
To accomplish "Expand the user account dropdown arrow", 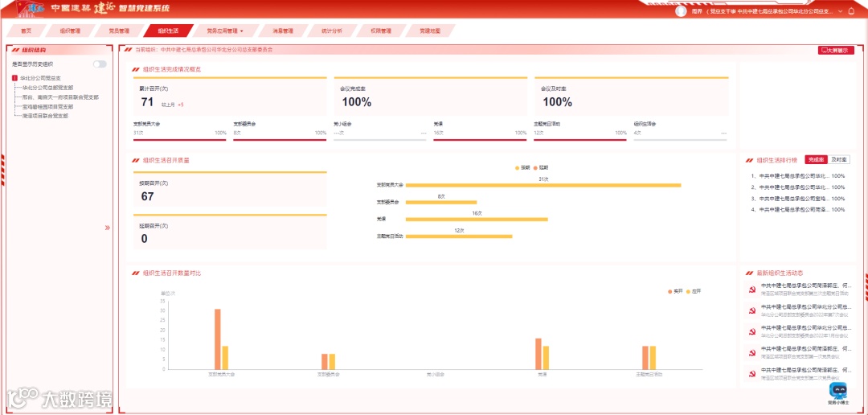I will point(841,11).
